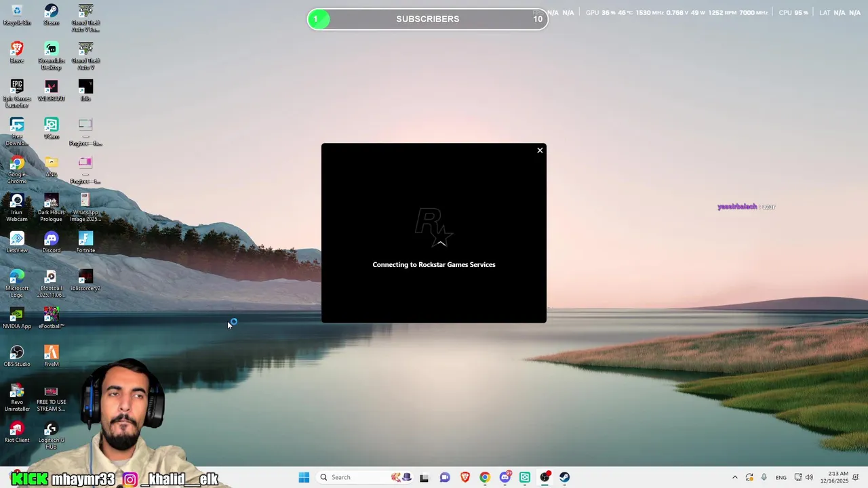Viewport: 868px width, 488px height.
Task: Select the eFootball™ game shortcut
Action: 51,319
